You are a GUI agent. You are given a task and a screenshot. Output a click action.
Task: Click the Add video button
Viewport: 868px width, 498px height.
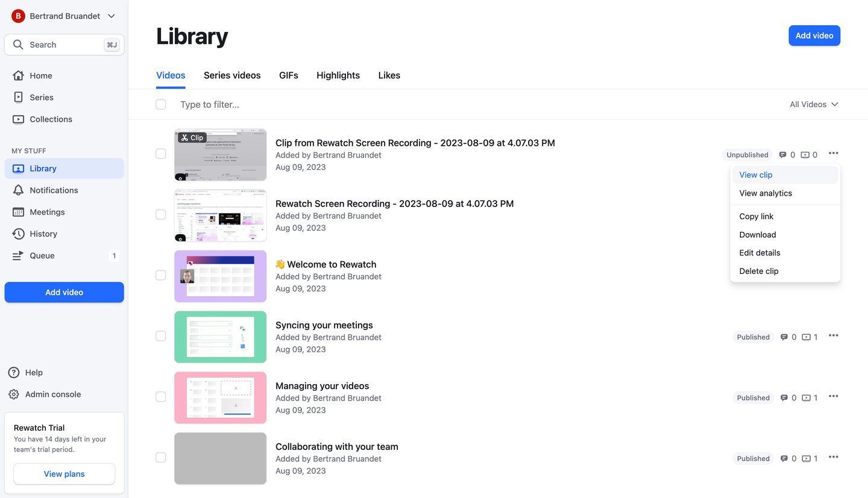click(x=814, y=36)
